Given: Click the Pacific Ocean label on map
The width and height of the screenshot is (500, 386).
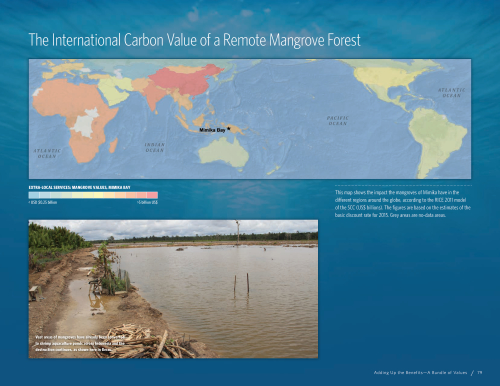Looking at the screenshot, I should 338,120.
